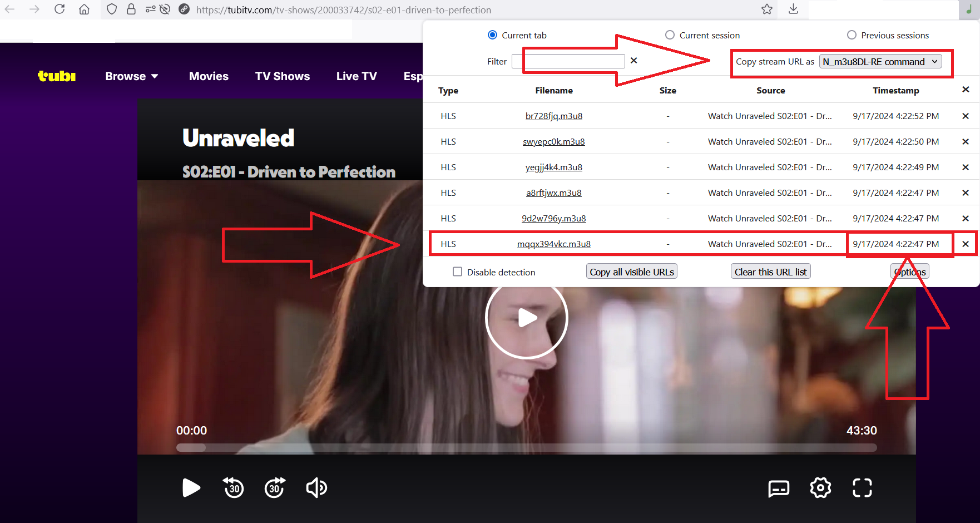Copy the yegjj4k4.m3u8 stream link

coord(554,167)
